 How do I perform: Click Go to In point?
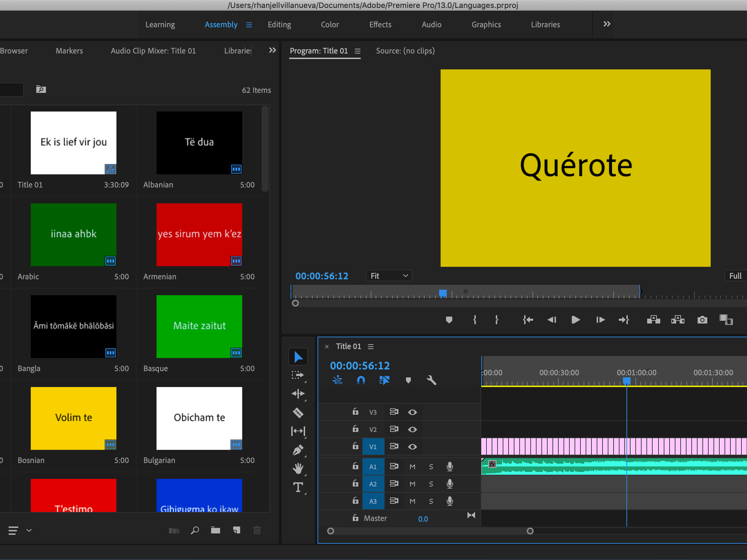click(528, 320)
